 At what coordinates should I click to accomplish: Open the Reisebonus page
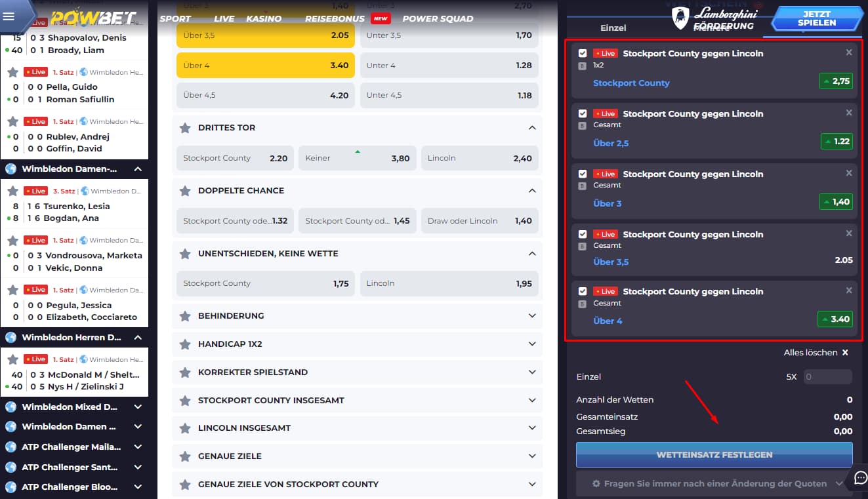[x=335, y=19]
